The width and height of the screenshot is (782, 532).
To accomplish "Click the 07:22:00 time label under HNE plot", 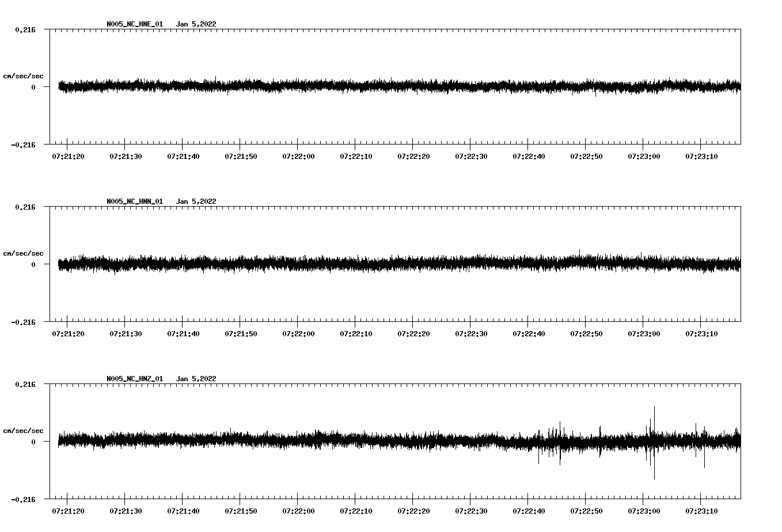I will pyautogui.click(x=298, y=157).
